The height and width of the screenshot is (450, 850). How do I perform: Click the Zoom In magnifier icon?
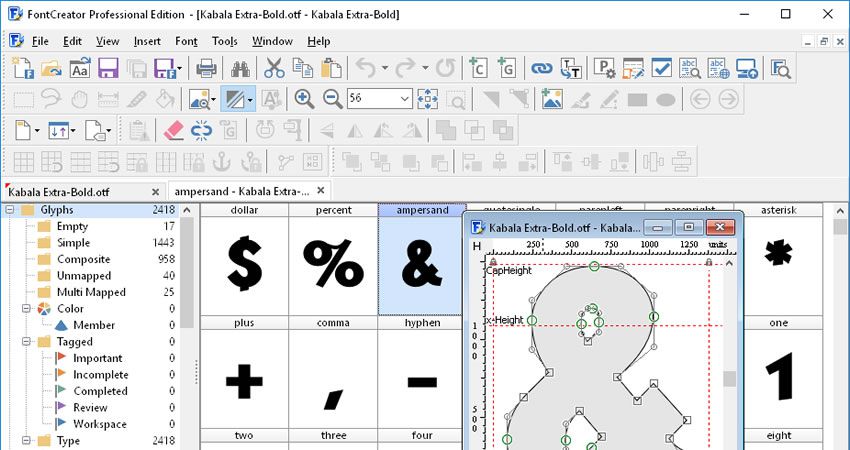tap(304, 99)
